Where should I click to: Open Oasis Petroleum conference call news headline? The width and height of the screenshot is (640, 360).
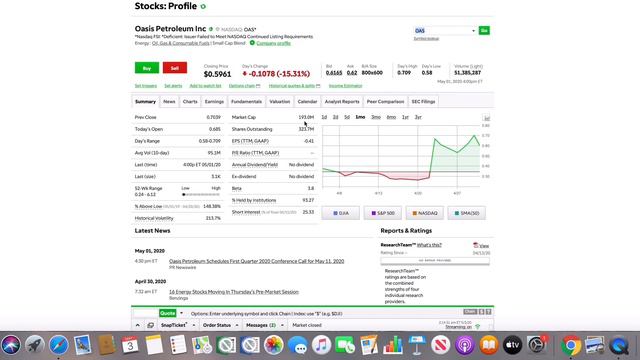(256, 261)
